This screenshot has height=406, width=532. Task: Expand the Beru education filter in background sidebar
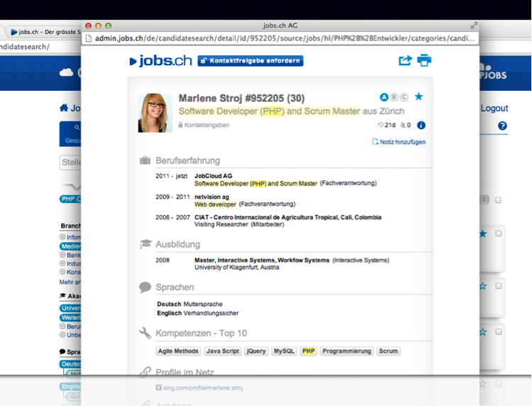coord(62,327)
